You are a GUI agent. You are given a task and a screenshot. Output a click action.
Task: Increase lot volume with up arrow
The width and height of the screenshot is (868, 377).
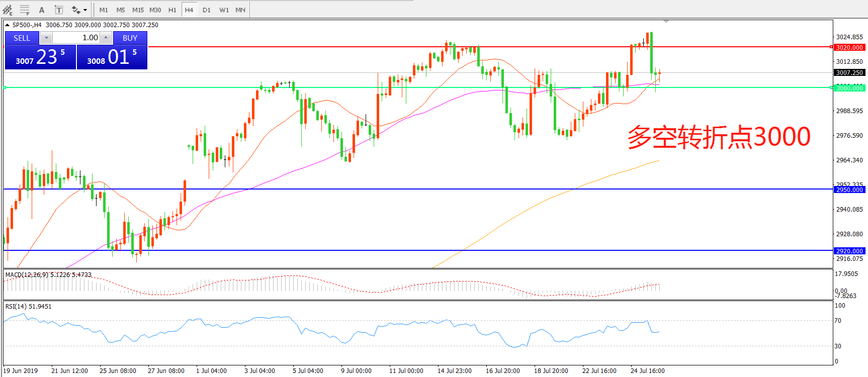point(106,38)
